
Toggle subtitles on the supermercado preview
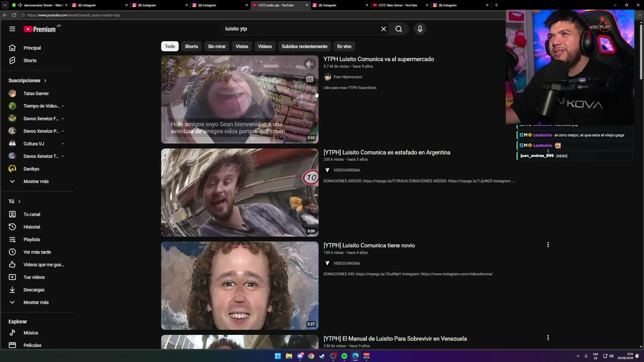(x=309, y=79)
